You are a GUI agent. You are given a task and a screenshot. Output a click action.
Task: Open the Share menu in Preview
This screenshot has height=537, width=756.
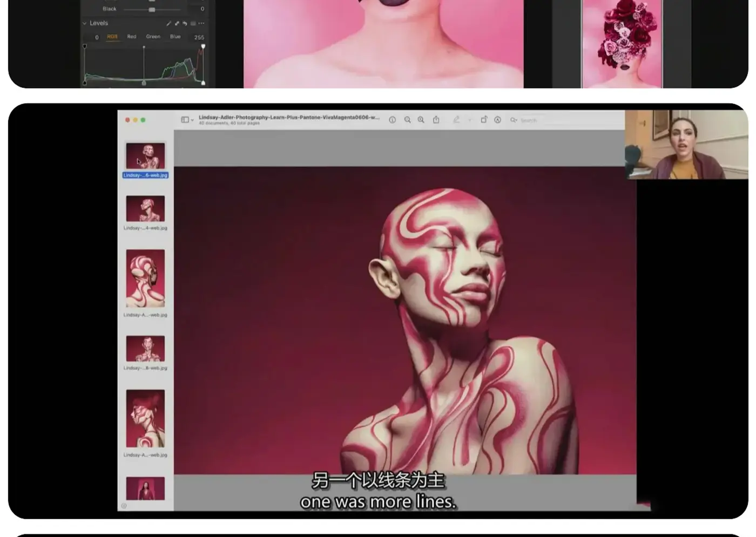[x=436, y=120]
